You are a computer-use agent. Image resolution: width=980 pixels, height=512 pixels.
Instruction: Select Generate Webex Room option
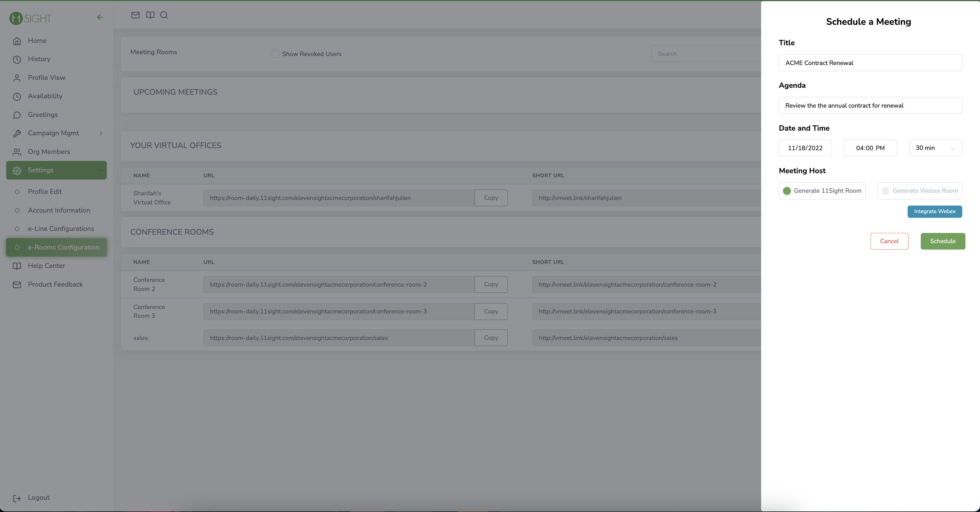point(920,191)
